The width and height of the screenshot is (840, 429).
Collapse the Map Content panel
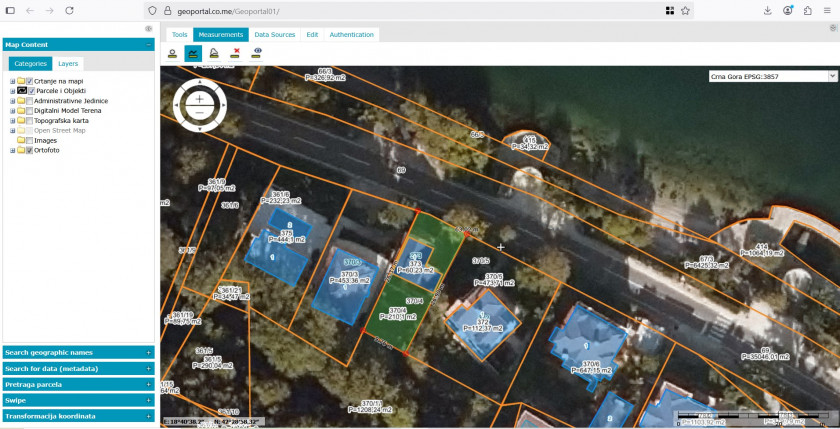tap(148, 45)
